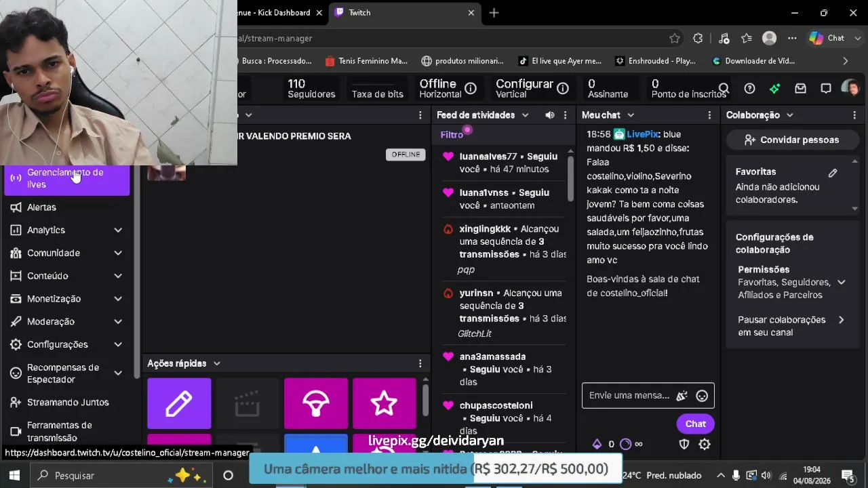Show info for Configurar Vertical

click(x=562, y=88)
